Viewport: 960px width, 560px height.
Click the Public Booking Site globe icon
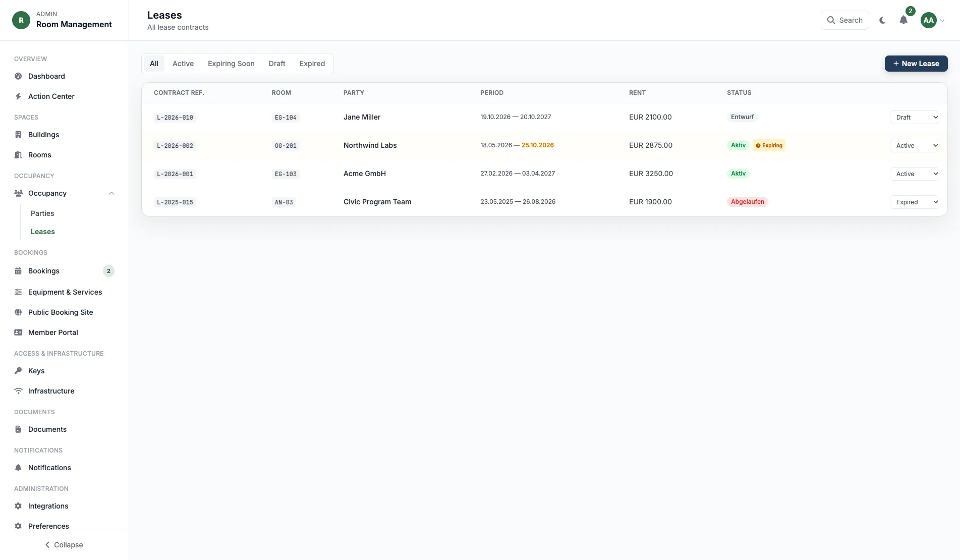pyautogui.click(x=18, y=312)
